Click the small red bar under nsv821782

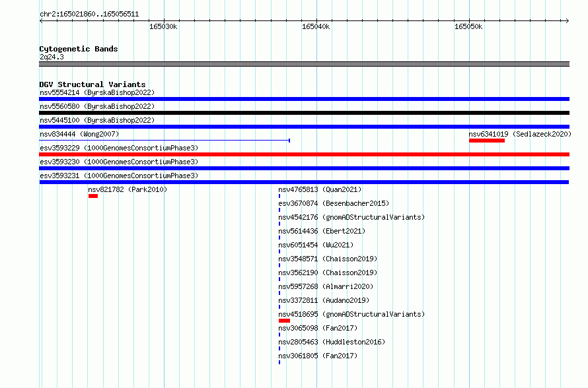click(93, 196)
